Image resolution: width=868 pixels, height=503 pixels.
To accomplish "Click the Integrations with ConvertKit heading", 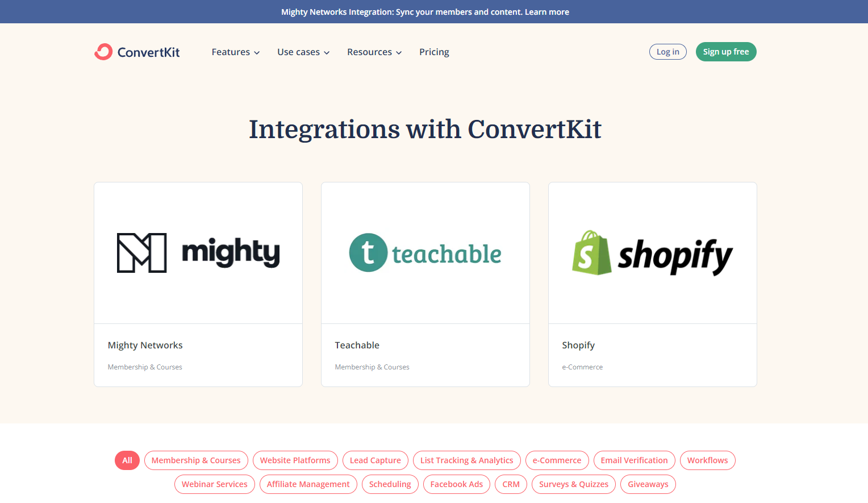I will (x=425, y=129).
